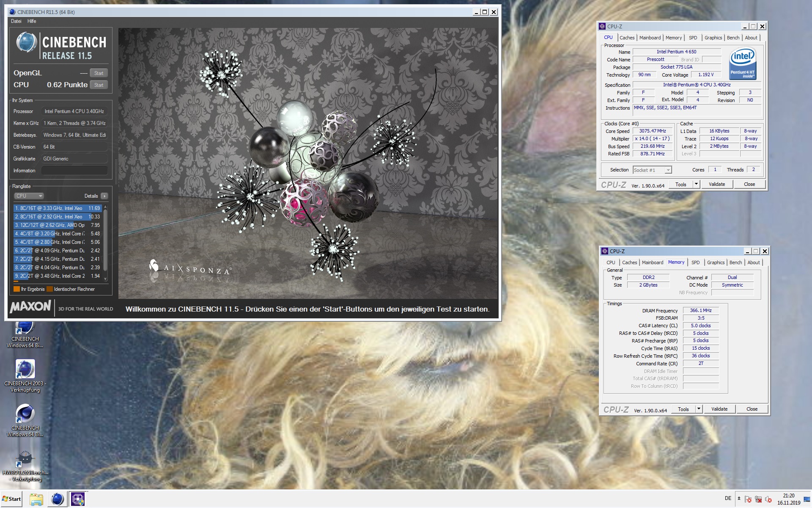
Task: Click Tools button in upper CPU-Z window
Action: point(681,184)
